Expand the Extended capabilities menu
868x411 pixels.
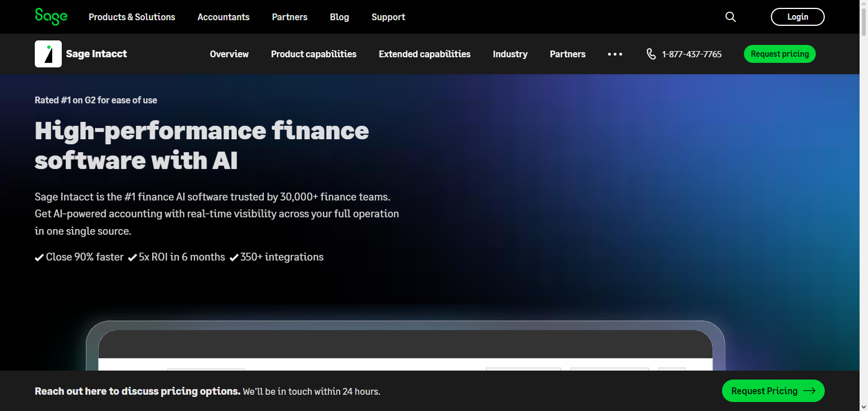(x=424, y=54)
